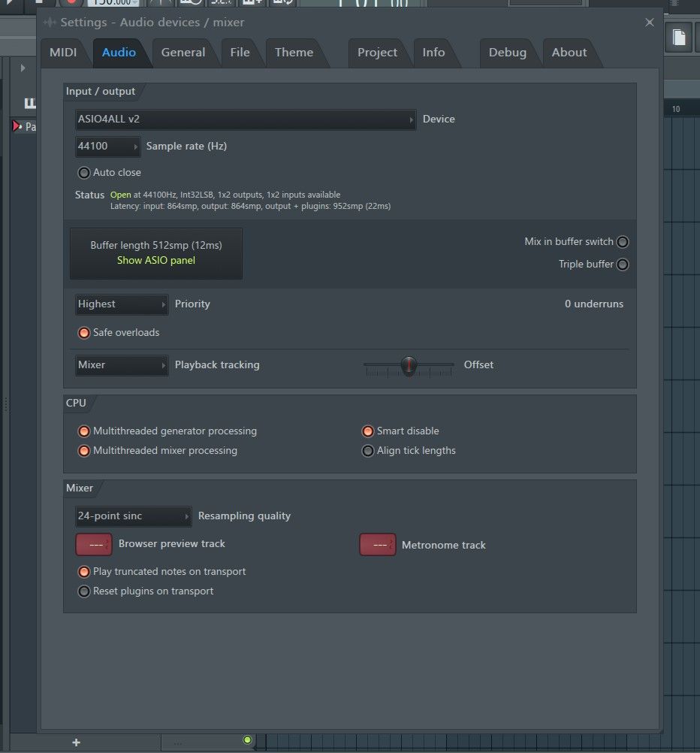The height and width of the screenshot is (753, 700).
Task: Switch to the Project tab
Action: click(377, 53)
